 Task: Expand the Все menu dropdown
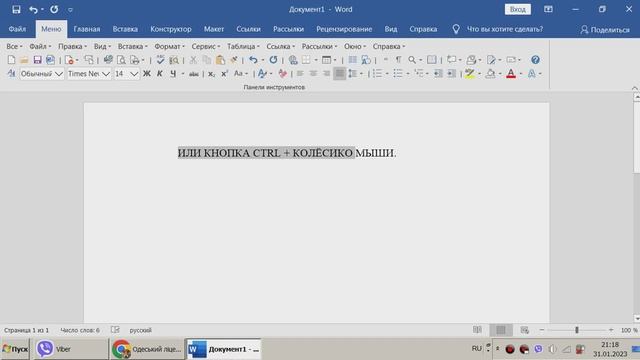(14, 47)
